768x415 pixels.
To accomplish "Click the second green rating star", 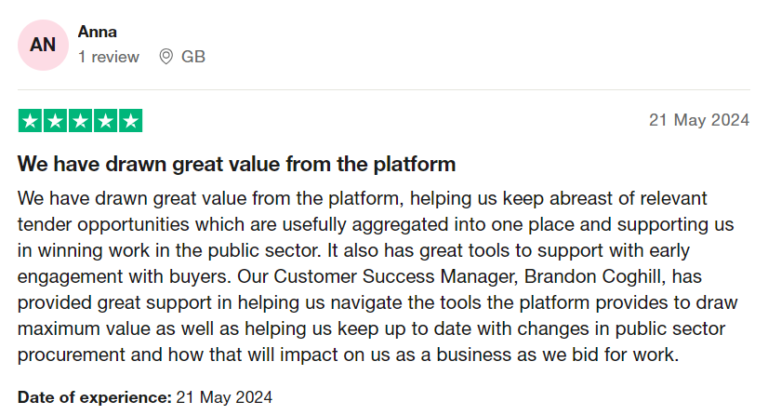I will click(x=55, y=121).
